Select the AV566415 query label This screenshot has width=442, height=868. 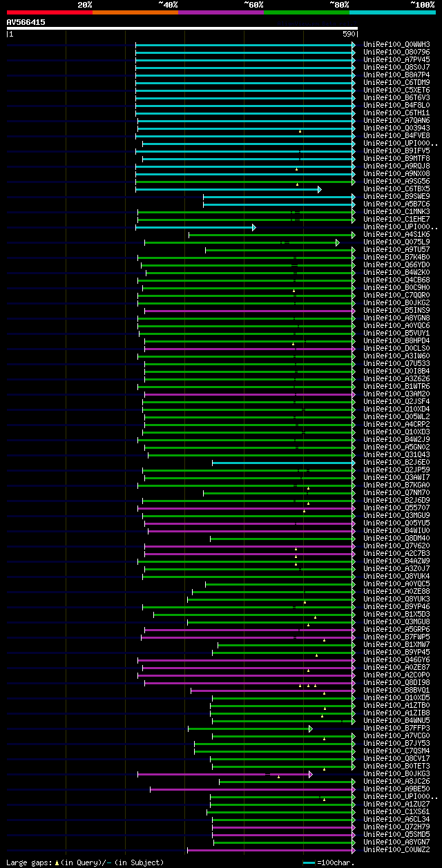(x=26, y=22)
